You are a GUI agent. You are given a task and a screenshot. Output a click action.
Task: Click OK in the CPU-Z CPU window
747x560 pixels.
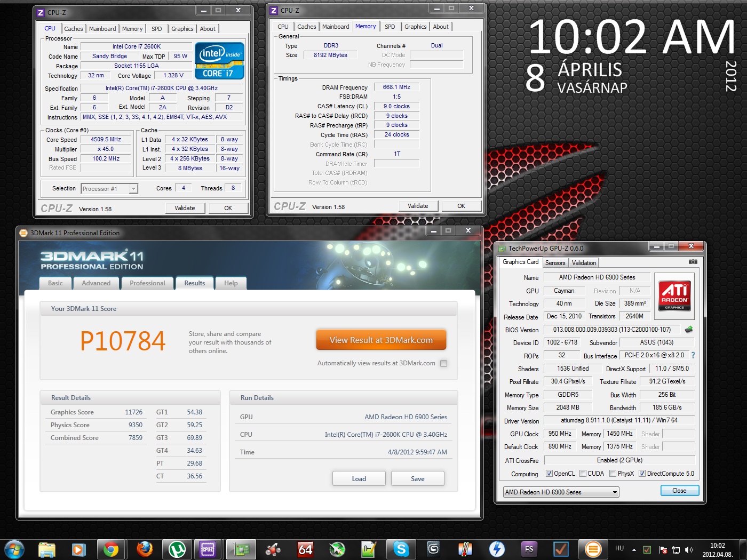pyautogui.click(x=228, y=208)
